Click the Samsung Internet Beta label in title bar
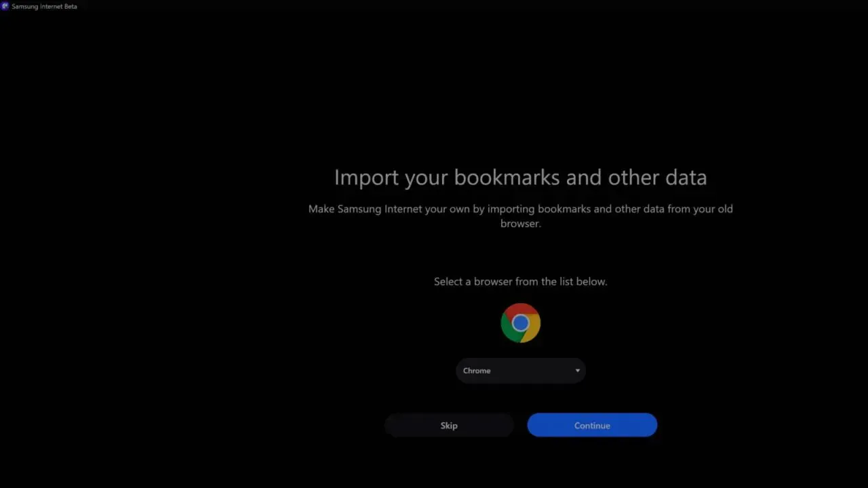 [45, 6]
